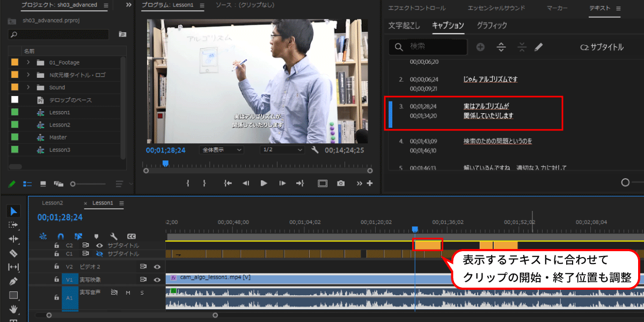Hide the C2 subtitle track
This screenshot has height=322, width=644.
click(99, 245)
